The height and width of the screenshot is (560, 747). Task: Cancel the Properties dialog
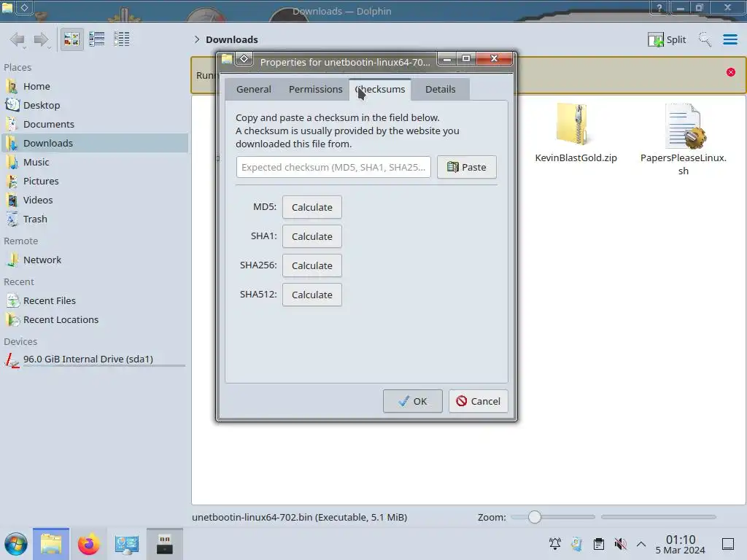tap(478, 402)
